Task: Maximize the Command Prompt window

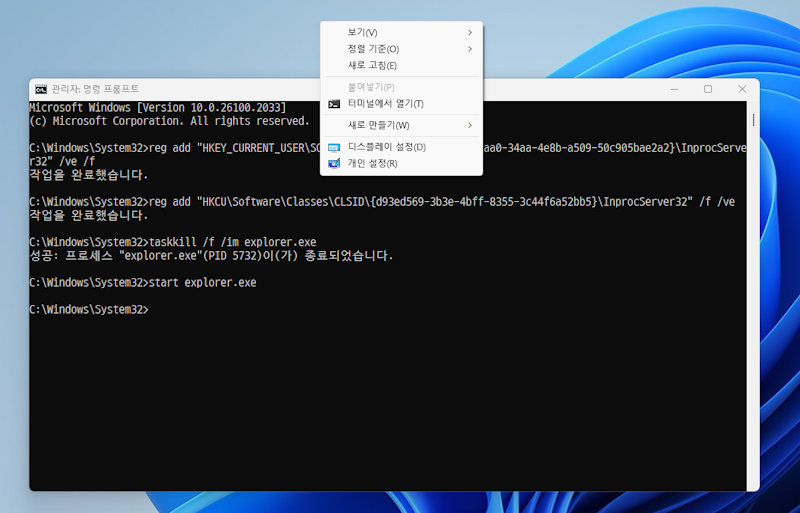Action: click(x=708, y=89)
